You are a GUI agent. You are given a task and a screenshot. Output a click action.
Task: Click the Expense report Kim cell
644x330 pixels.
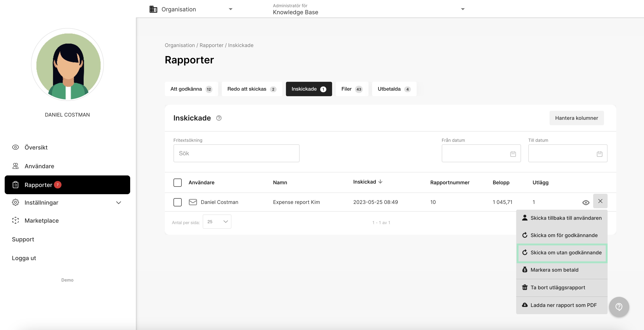click(x=297, y=202)
